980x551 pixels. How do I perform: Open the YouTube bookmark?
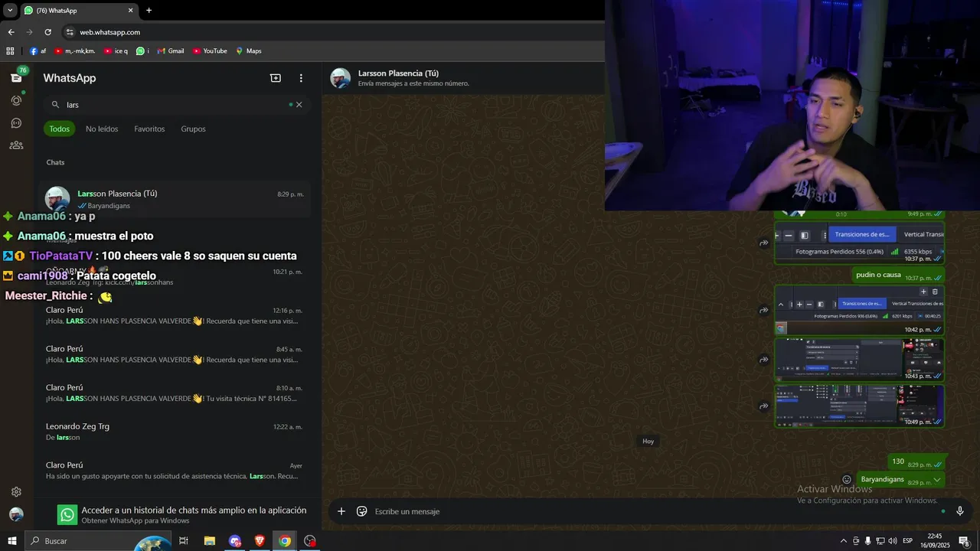(210, 51)
